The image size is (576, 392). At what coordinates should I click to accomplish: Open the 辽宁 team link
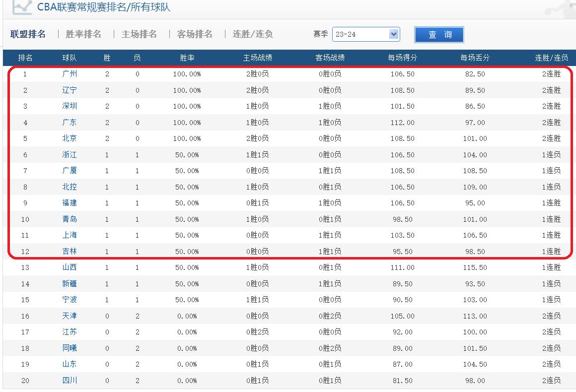70,90
